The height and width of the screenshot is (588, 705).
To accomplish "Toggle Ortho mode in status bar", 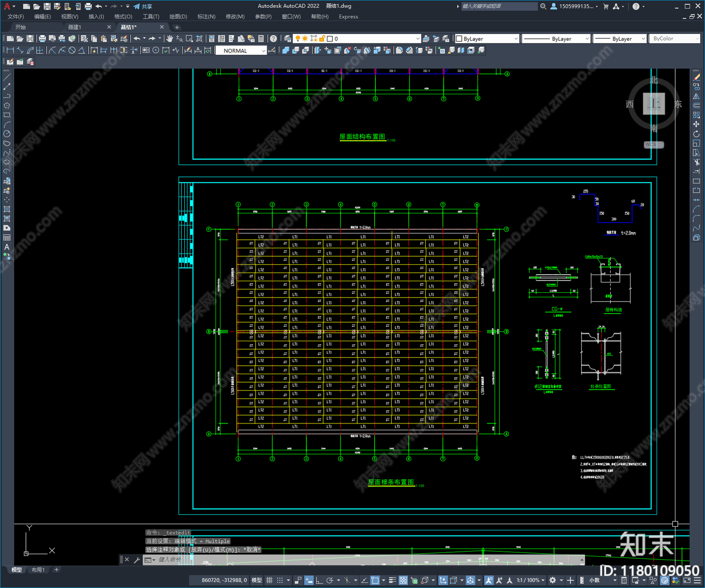I will (x=319, y=580).
